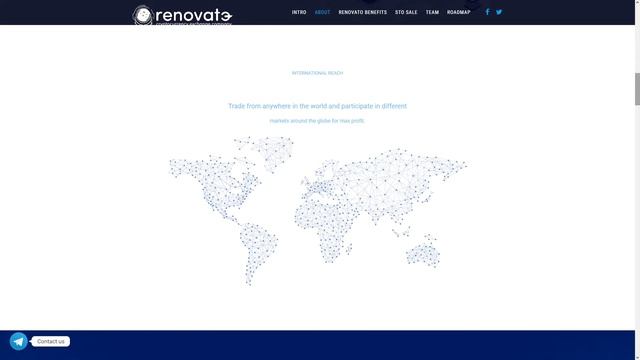Click the INTERNATIONAL REACH heading
The height and width of the screenshot is (360, 640).
tap(318, 73)
